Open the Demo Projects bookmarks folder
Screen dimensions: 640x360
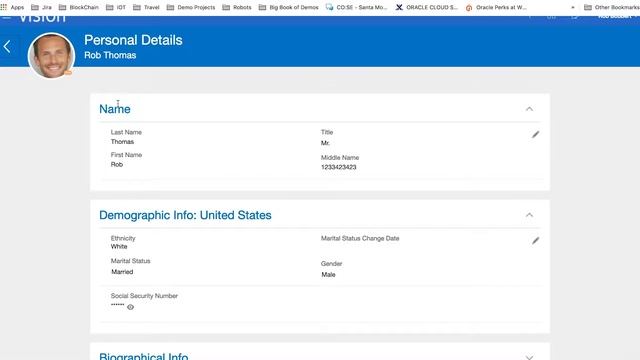[x=191, y=7]
